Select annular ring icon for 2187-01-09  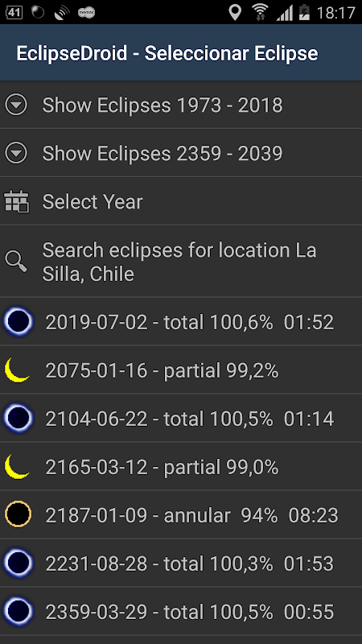pos(18,514)
